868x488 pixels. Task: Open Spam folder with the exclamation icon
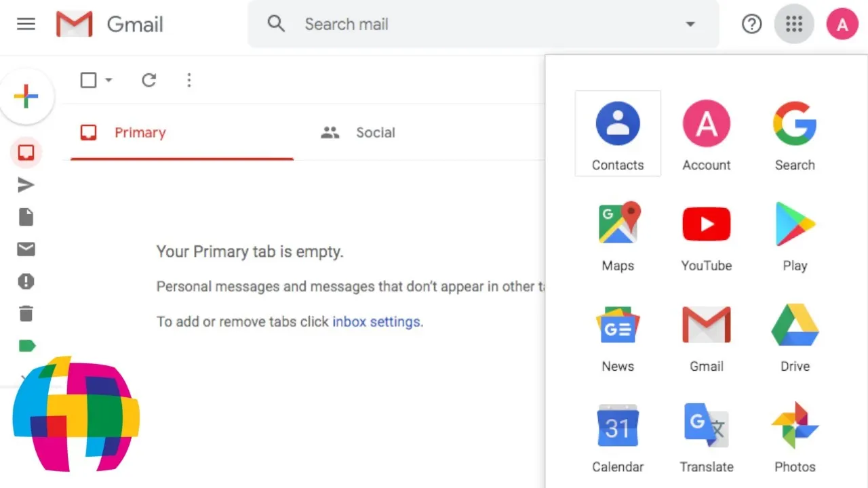[x=26, y=281]
